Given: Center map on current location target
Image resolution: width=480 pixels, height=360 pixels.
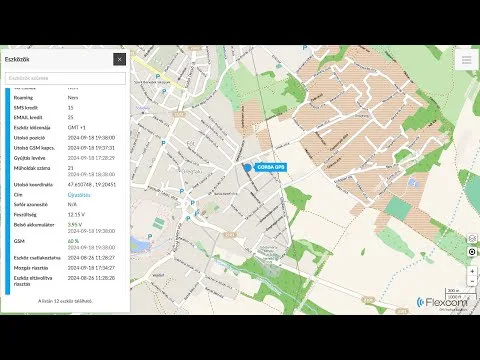Looking at the screenshot, I should tap(472, 252).
